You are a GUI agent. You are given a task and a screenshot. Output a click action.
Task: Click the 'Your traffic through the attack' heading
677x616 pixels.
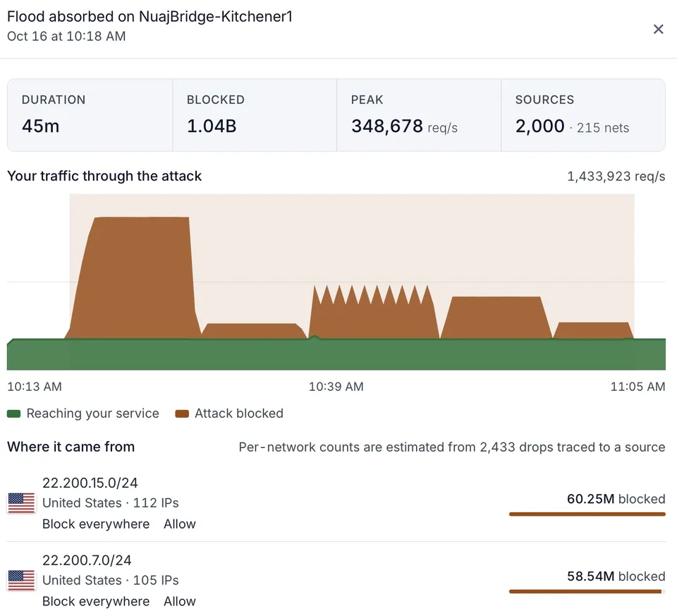[x=104, y=176]
